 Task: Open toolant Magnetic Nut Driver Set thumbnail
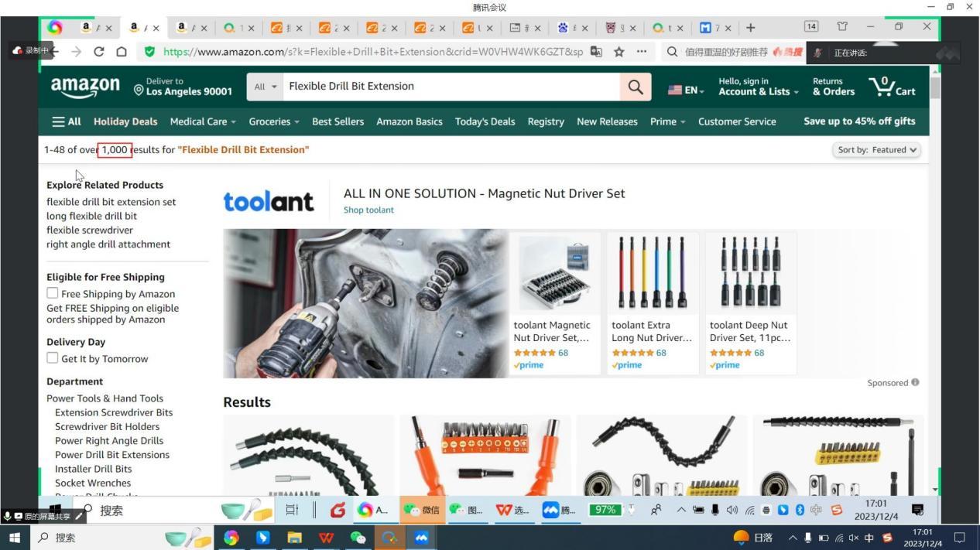(x=555, y=274)
